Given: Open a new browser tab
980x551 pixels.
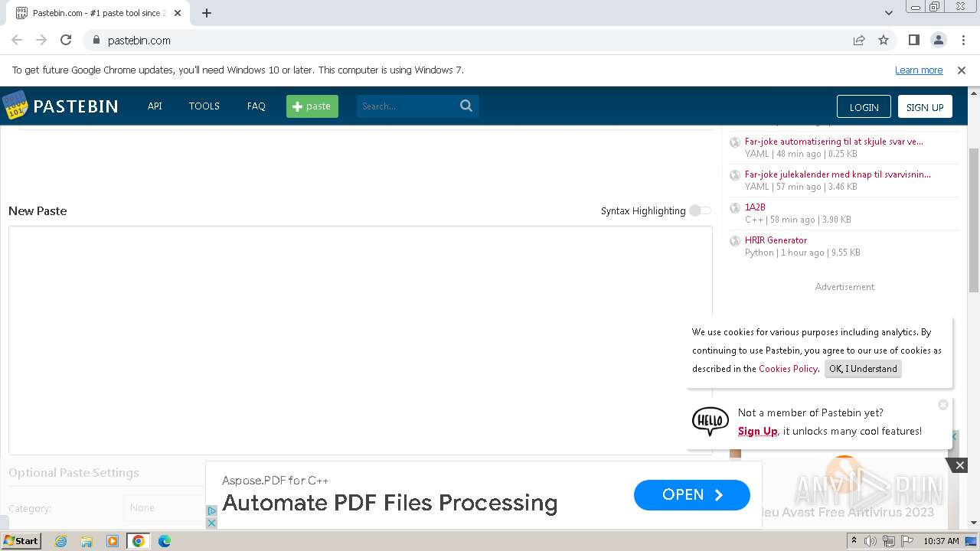Looking at the screenshot, I should (207, 13).
